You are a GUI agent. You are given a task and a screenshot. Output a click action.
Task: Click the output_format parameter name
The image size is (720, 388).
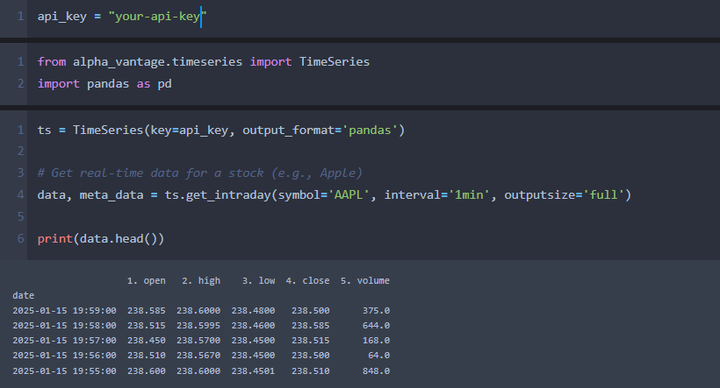click(288, 130)
